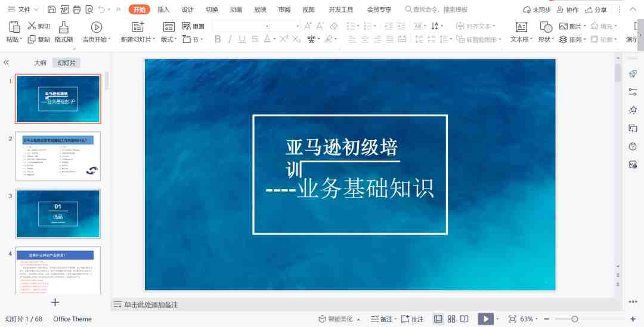Switch to reading view icon in status bar

click(465, 319)
